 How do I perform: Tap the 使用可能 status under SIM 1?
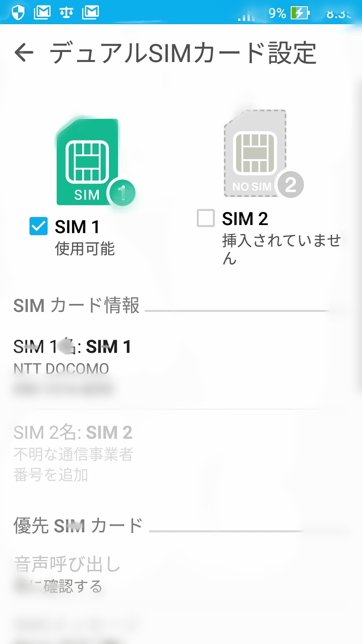(x=85, y=249)
